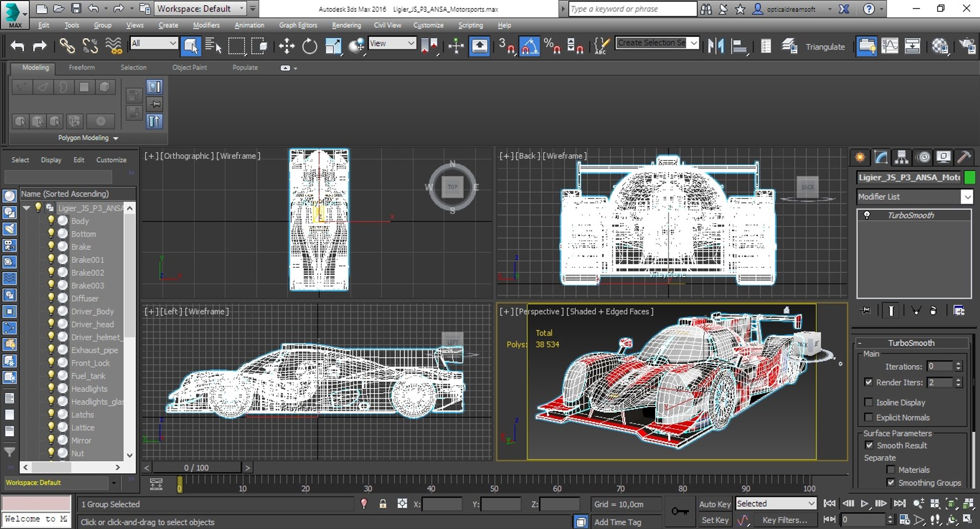
Task: Open the Modify command panel tab
Action: (x=881, y=157)
